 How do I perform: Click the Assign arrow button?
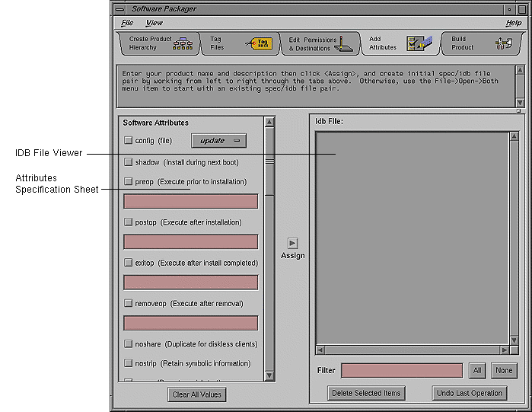292,244
